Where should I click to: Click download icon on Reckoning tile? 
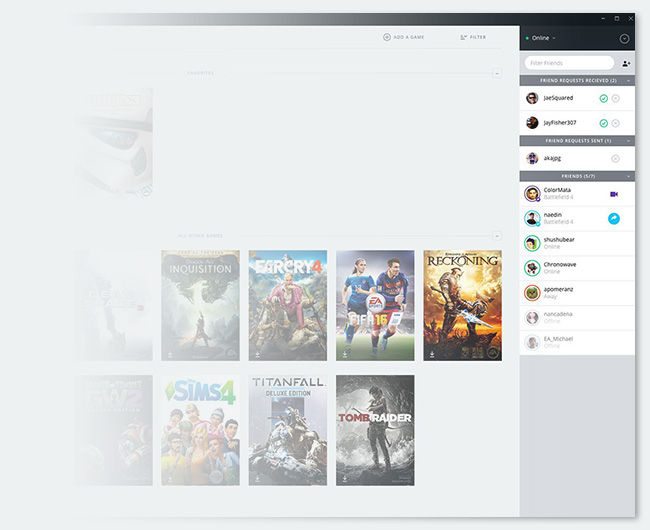tap(432, 354)
